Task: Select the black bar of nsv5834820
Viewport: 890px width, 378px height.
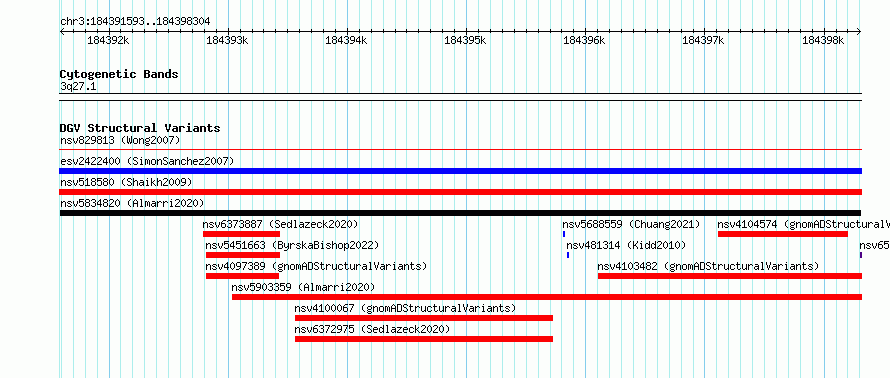Action: coord(460,213)
